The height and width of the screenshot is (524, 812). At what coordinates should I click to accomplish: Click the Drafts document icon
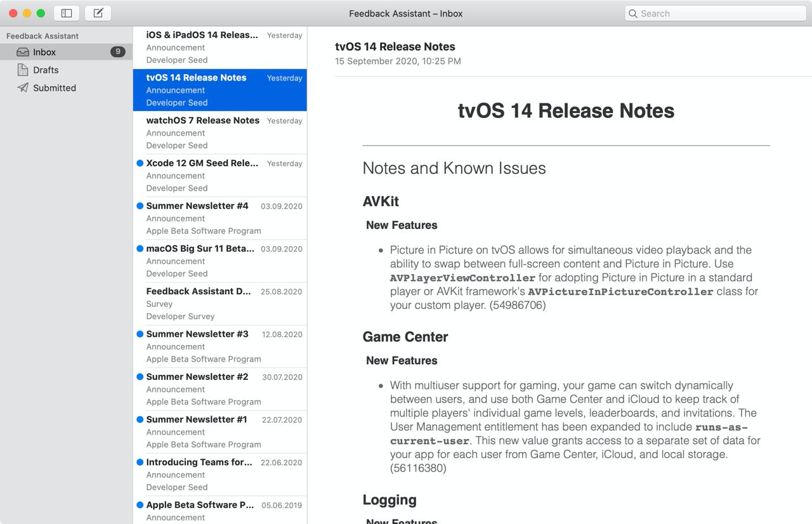pyautogui.click(x=23, y=70)
